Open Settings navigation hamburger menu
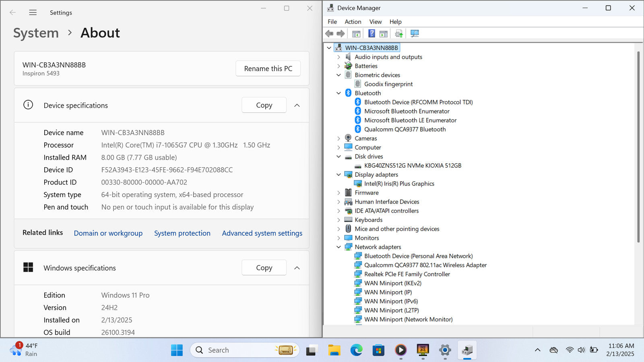The height and width of the screenshot is (362, 644). (33, 12)
